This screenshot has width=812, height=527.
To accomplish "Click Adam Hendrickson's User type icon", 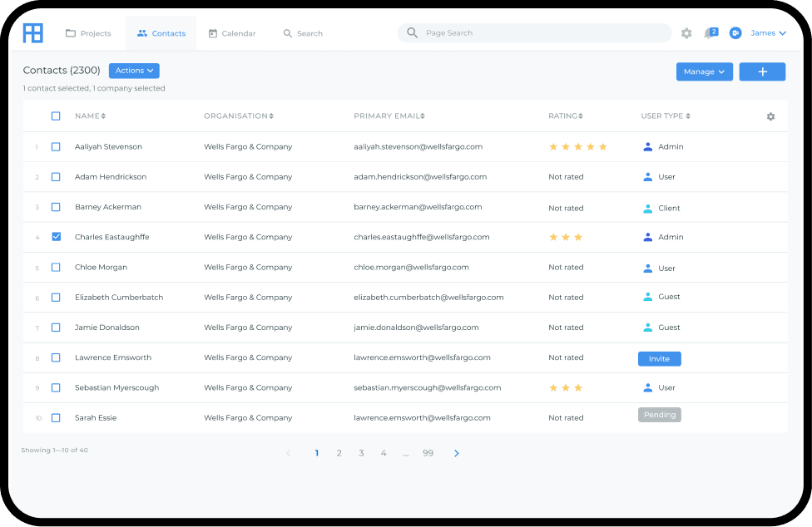I will tap(647, 177).
